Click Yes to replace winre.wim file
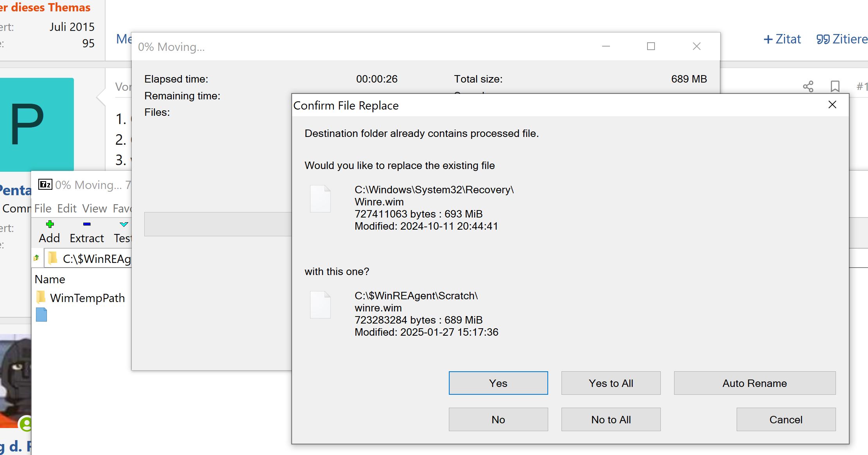 tap(498, 383)
